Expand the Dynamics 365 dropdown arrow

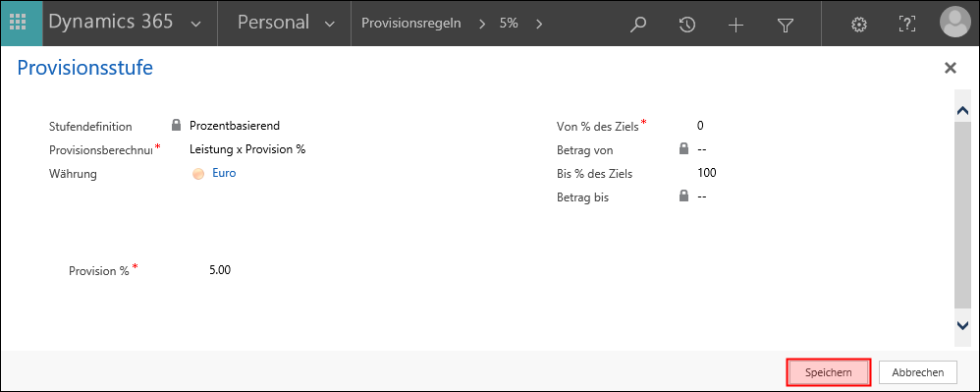tap(195, 25)
